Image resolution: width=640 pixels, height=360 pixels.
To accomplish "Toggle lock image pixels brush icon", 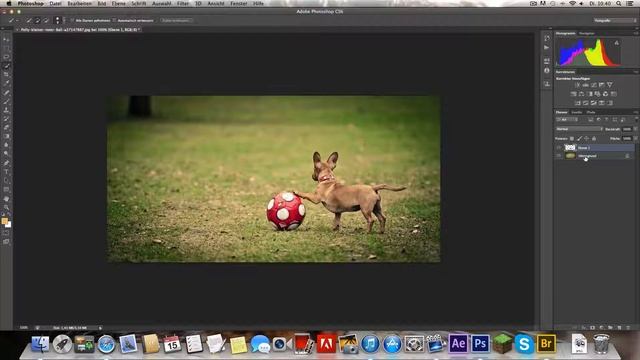I will coord(579,139).
